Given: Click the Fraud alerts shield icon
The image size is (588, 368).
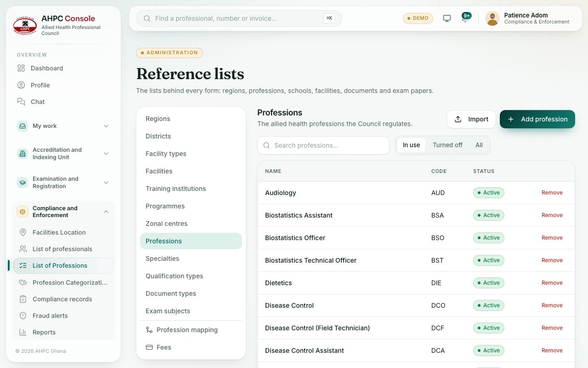Looking at the screenshot, I should tap(23, 316).
